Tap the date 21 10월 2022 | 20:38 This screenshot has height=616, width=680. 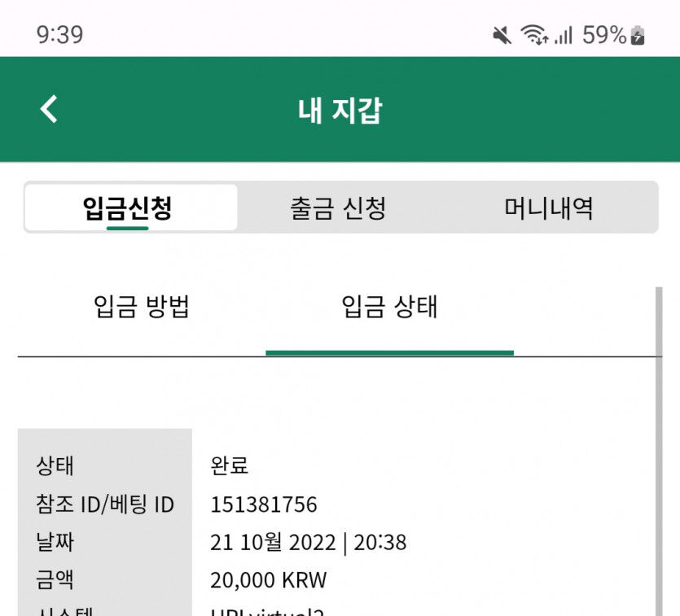309,543
